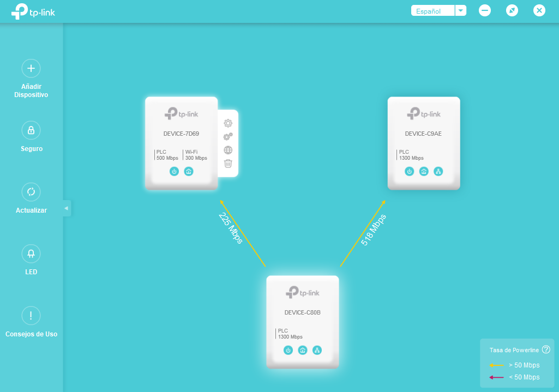Close the tp-link utility window
This screenshot has height=392, width=559.
click(539, 10)
